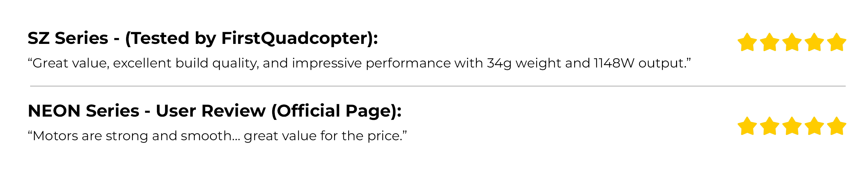Choose the third star of NEON Series rating
Image resolution: width=868 pixels, height=170 pixels.
792,126
